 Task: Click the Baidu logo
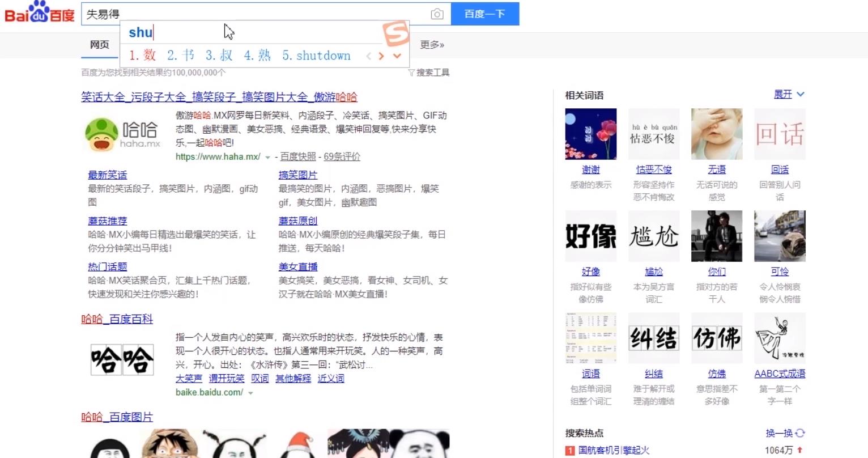(39, 12)
